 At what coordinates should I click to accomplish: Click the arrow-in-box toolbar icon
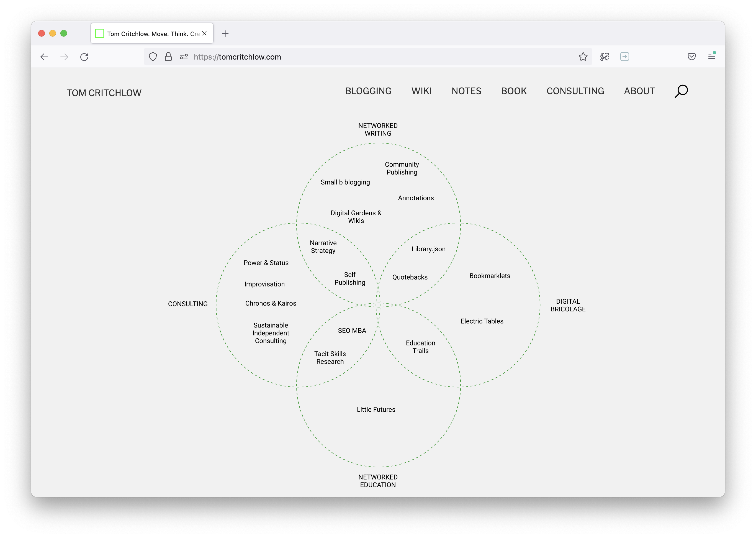[624, 57]
